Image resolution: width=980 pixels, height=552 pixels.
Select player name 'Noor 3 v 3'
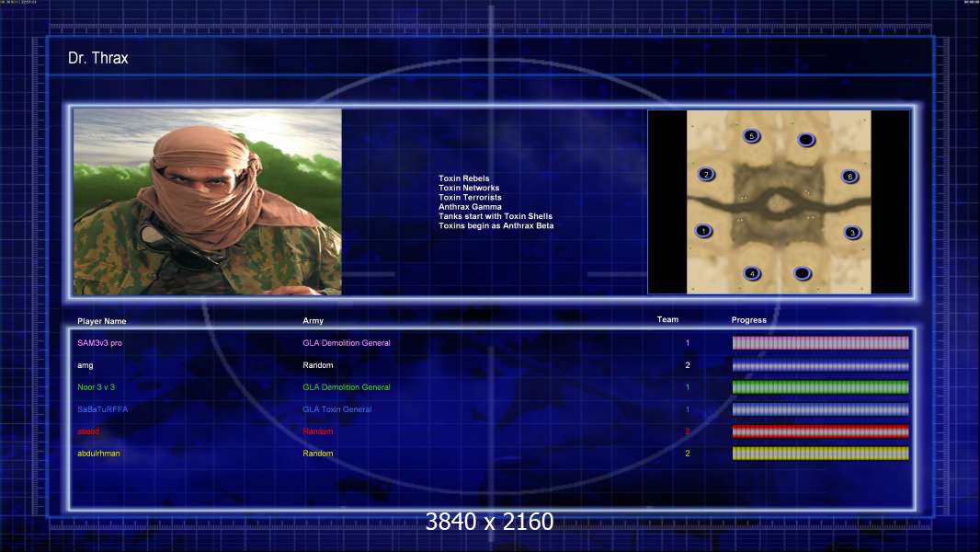click(x=97, y=387)
